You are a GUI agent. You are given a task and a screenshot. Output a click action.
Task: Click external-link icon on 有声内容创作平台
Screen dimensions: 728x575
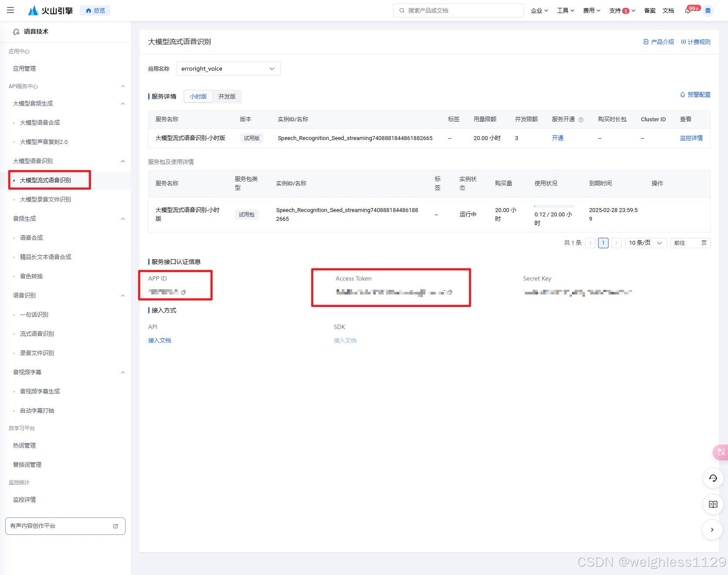click(x=116, y=526)
